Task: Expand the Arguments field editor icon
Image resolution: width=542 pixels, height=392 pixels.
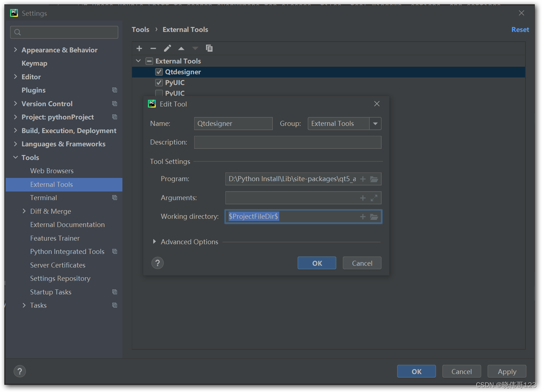Action: [374, 198]
